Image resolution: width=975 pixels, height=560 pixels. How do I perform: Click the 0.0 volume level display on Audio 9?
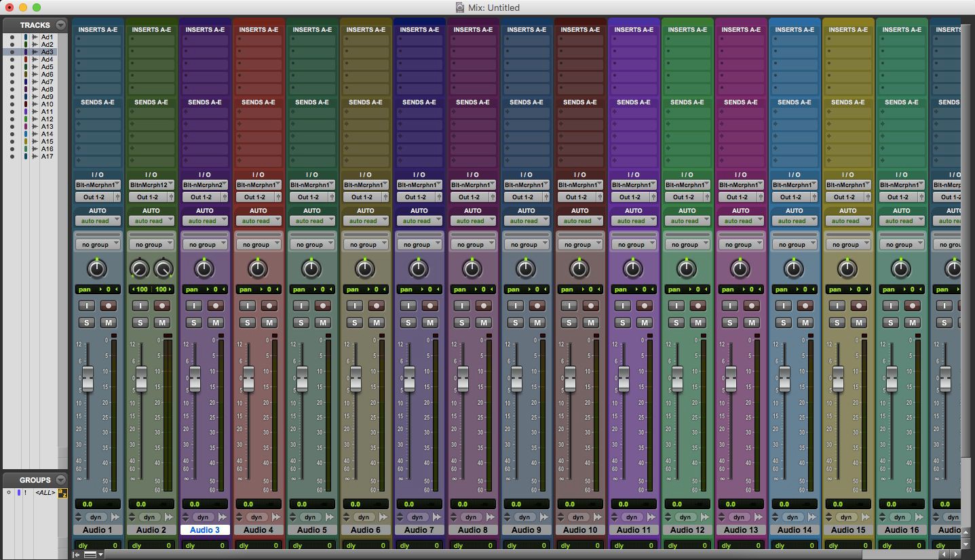[527, 504]
